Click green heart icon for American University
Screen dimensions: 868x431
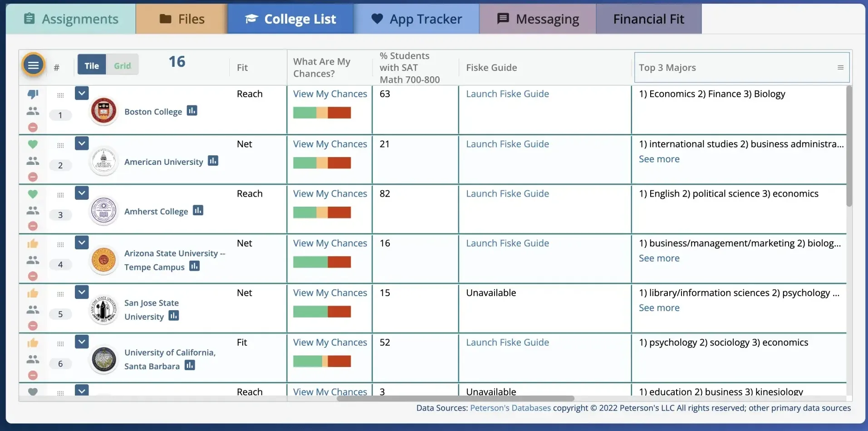[x=33, y=144]
